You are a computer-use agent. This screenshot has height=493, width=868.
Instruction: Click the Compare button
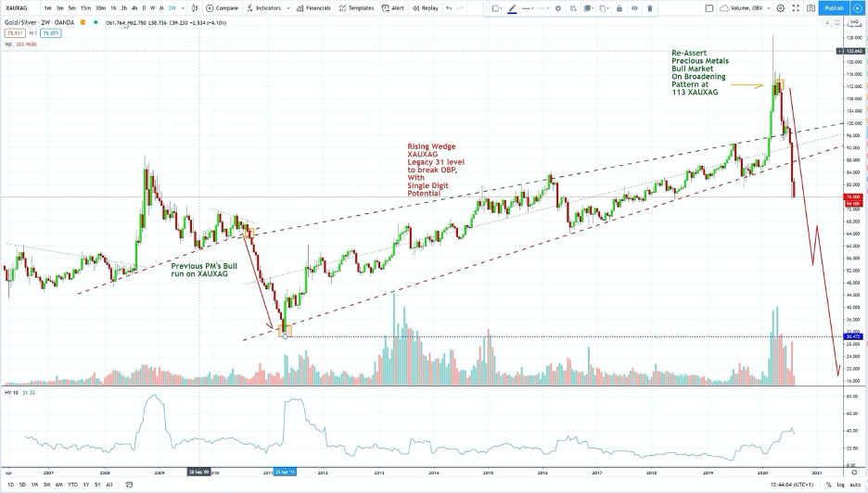click(x=223, y=8)
